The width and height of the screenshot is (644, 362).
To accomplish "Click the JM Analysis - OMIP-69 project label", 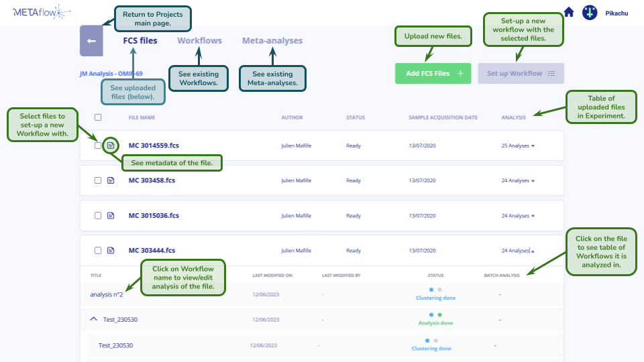I will pyautogui.click(x=111, y=74).
